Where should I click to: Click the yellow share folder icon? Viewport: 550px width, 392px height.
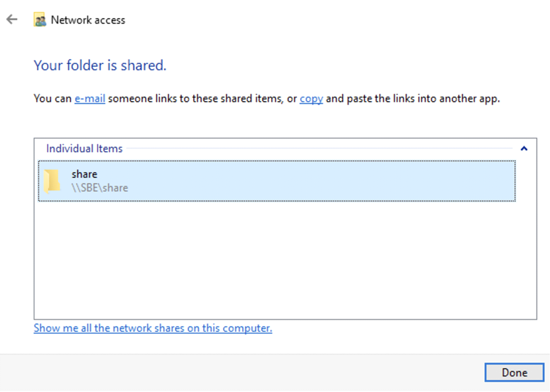point(52,181)
